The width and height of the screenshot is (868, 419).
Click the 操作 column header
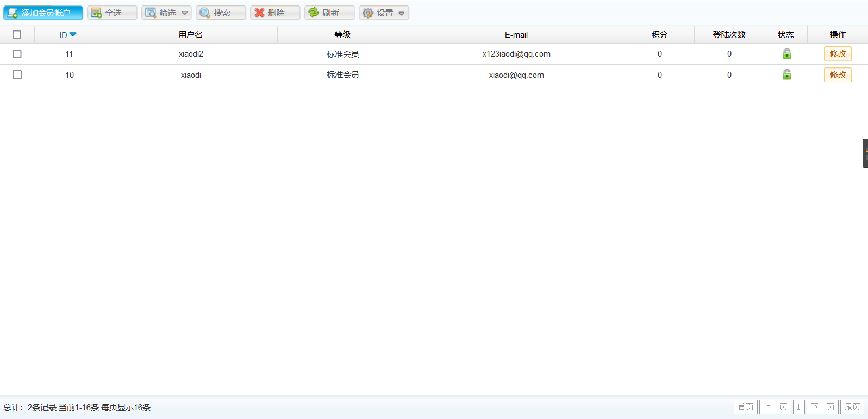point(838,34)
